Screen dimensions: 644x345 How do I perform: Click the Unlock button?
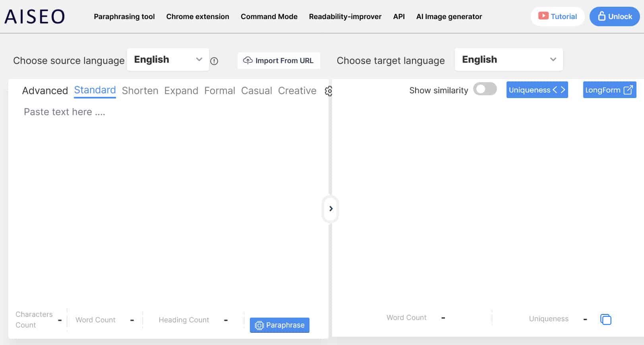coord(615,17)
